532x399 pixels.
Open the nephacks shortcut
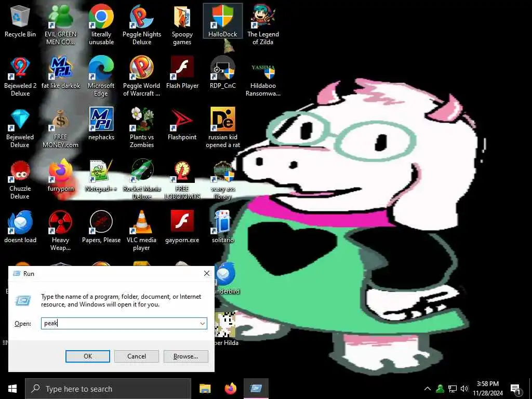[101, 124]
